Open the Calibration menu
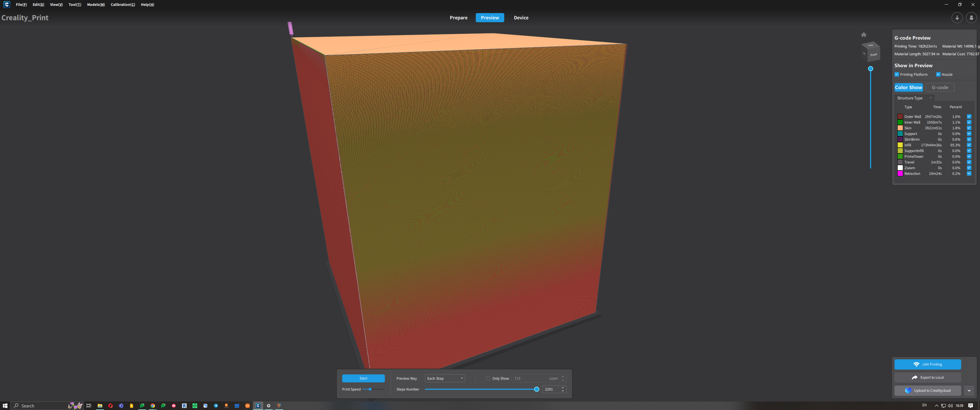 (122, 5)
